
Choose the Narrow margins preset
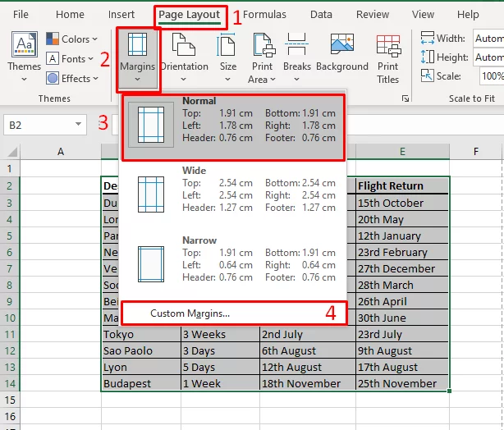233,264
